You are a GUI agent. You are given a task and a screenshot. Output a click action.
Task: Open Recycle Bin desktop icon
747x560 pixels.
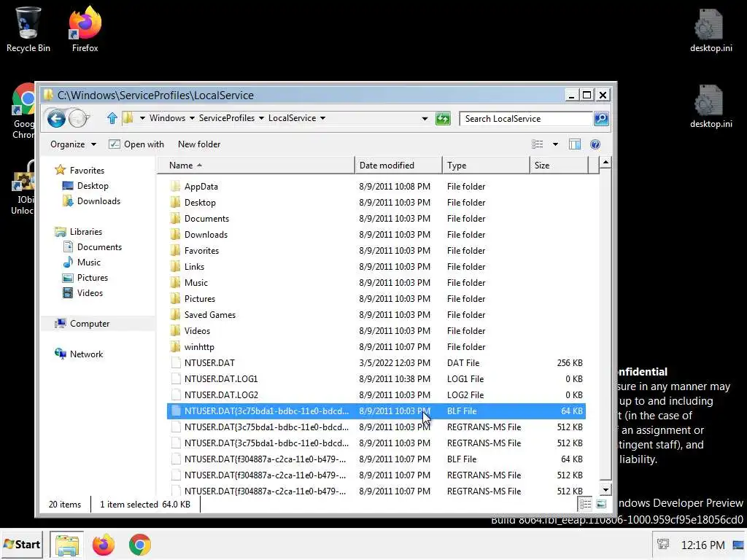coord(28,28)
